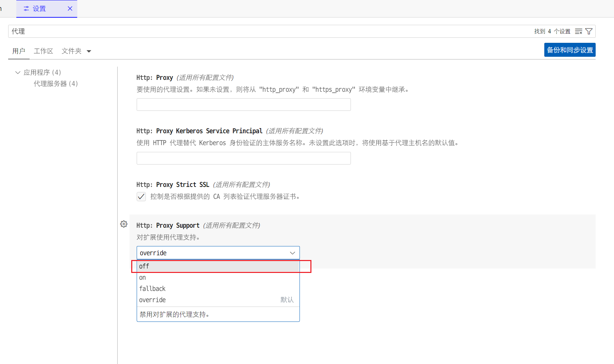Click the settings sliders icon on tab

26,8
